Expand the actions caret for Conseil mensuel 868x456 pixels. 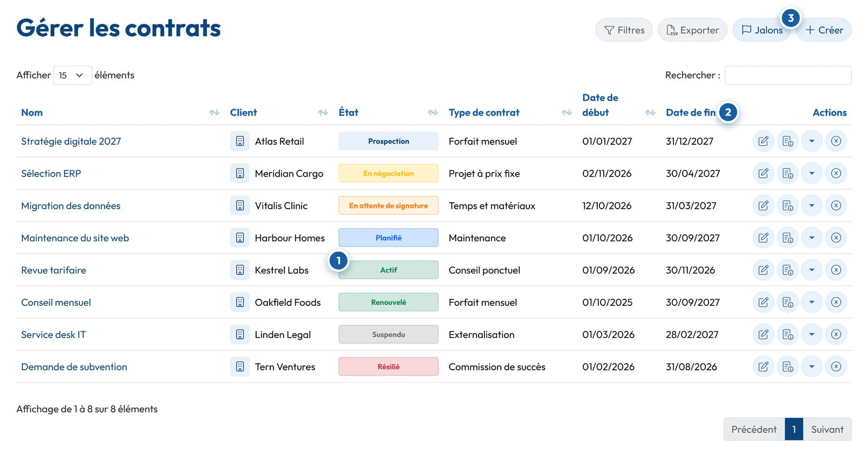(x=812, y=303)
